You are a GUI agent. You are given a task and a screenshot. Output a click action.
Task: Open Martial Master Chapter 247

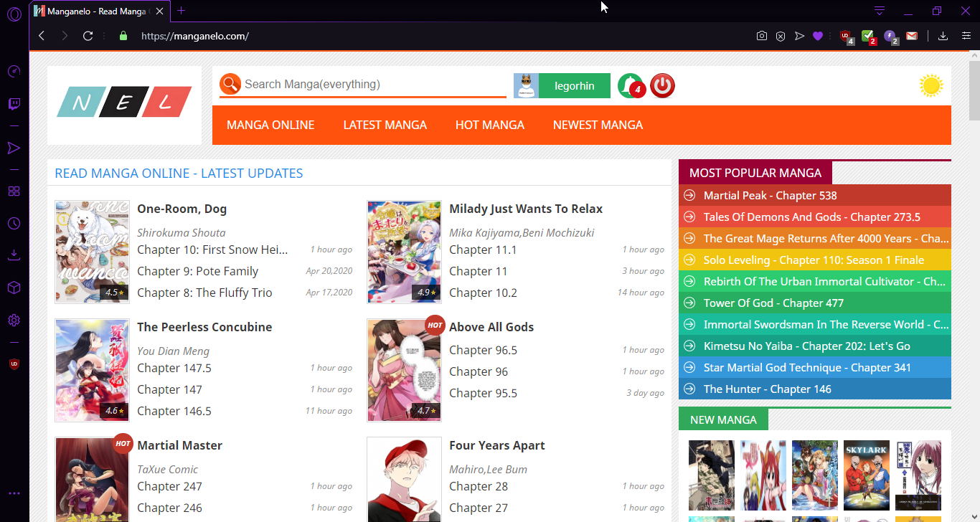169,486
